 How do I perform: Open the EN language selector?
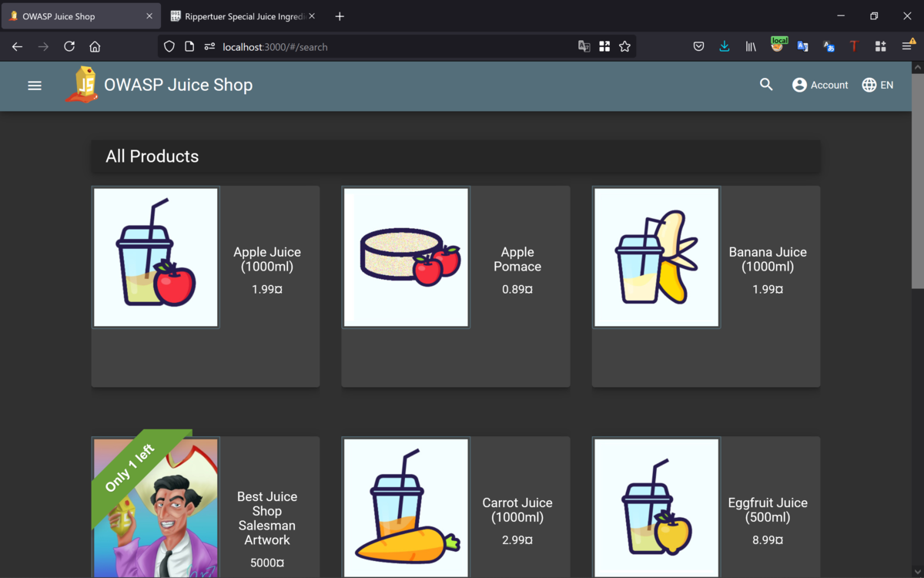pos(878,85)
